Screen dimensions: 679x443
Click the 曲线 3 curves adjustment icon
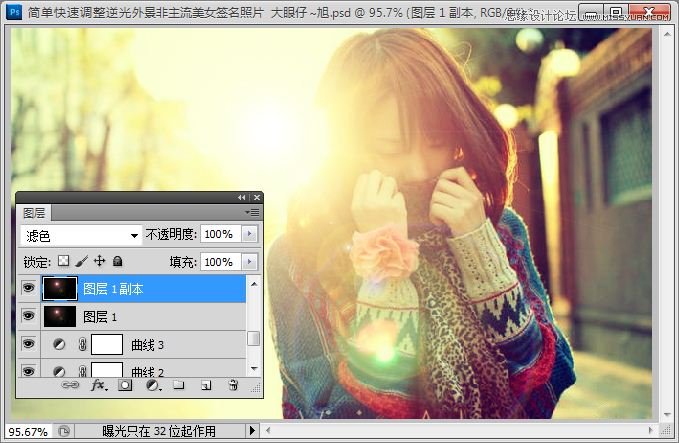point(59,345)
